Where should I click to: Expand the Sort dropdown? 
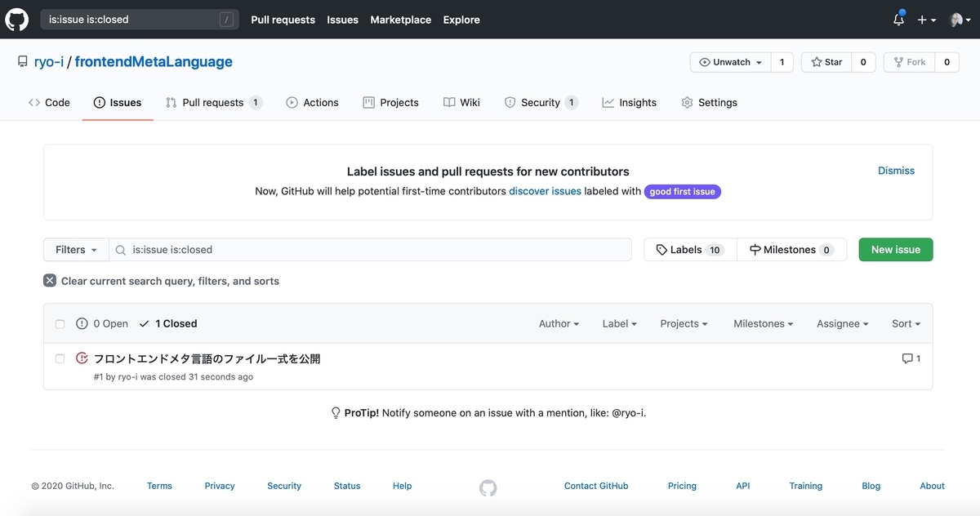[x=906, y=324]
